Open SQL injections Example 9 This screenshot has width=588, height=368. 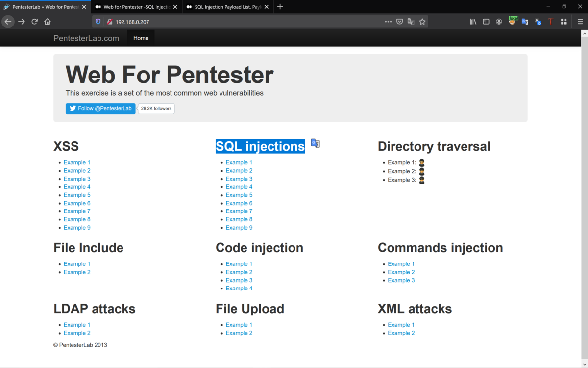tap(239, 228)
